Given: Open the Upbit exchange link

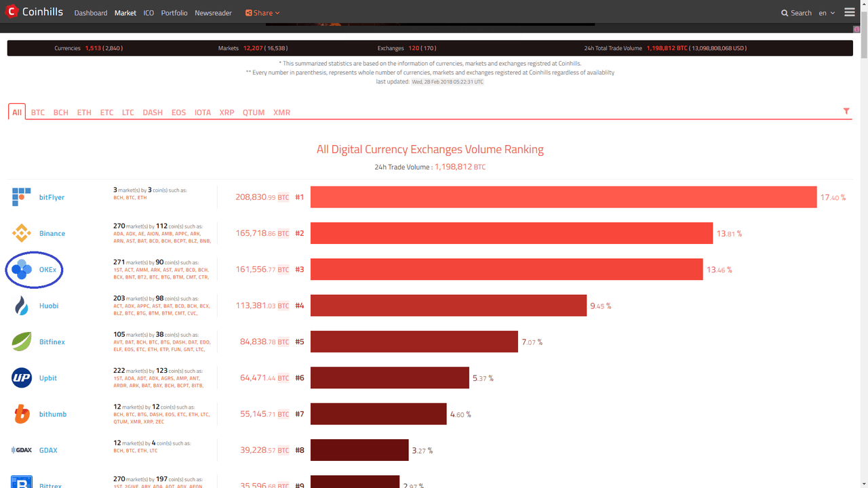Looking at the screenshot, I should tap(48, 378).
